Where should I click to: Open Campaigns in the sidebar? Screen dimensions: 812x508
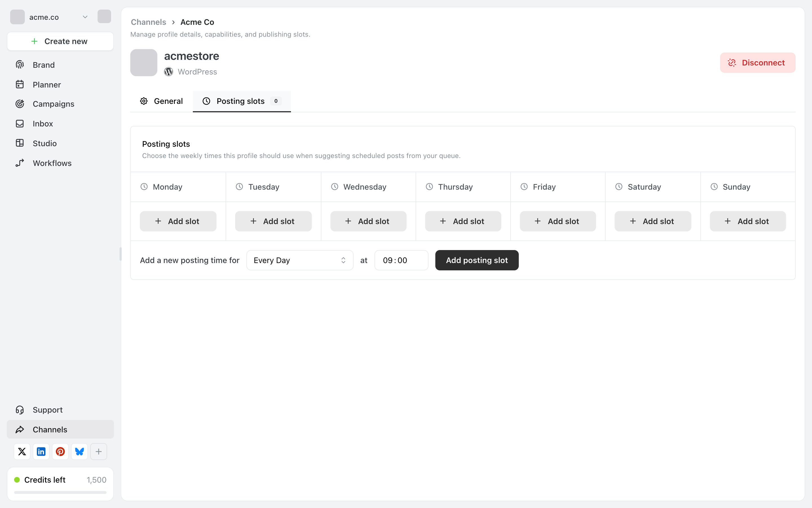tap(60, 104)
